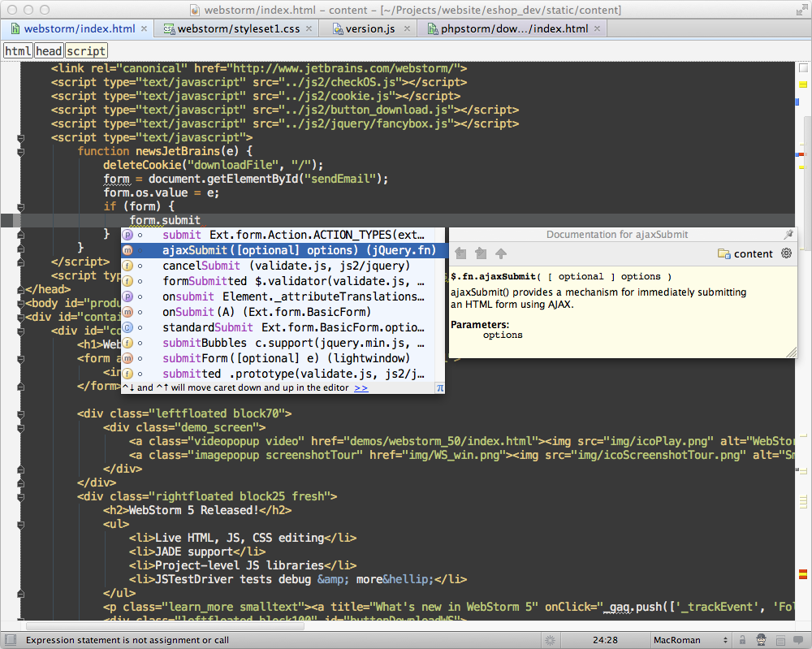This screenshot has height=649, width=812.
Task: Jump to top yellow warning stripe in gutter
Action: coord(803,84)
